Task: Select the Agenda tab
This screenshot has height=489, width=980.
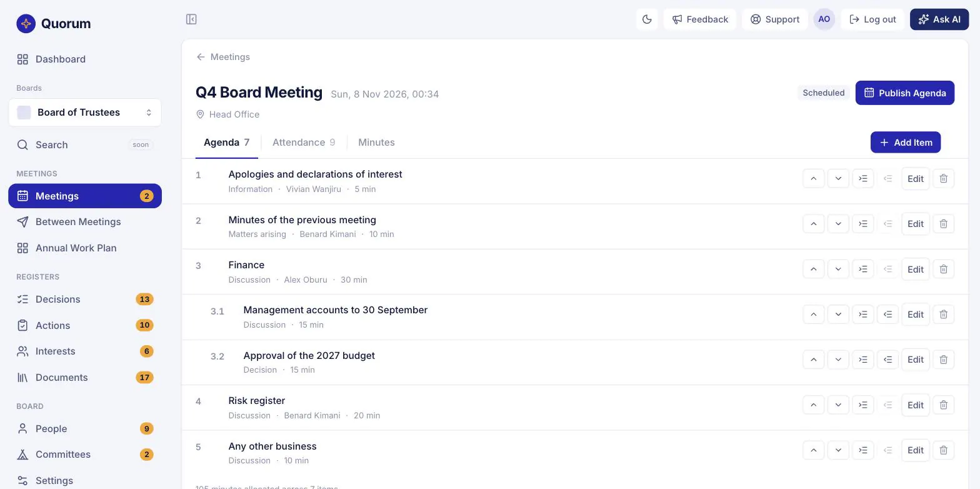Action: click(226, 143)
